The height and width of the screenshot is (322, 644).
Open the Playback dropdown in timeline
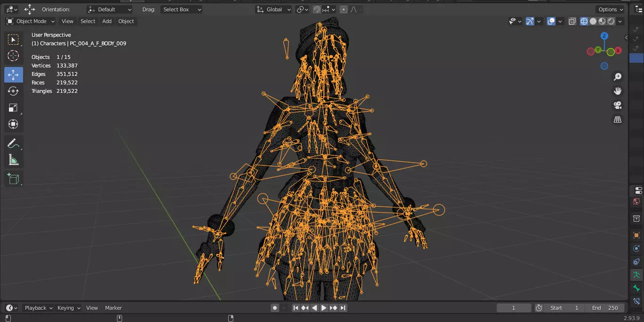coord(39,308)
